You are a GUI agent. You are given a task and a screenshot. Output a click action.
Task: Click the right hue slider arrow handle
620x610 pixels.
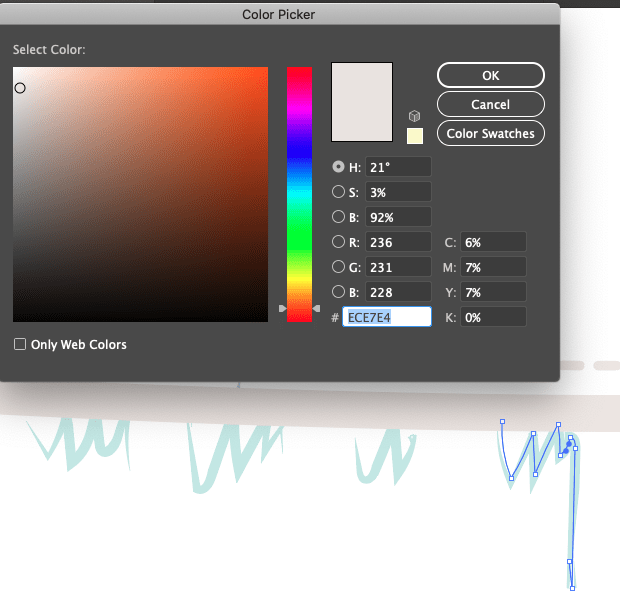point(316,308)
